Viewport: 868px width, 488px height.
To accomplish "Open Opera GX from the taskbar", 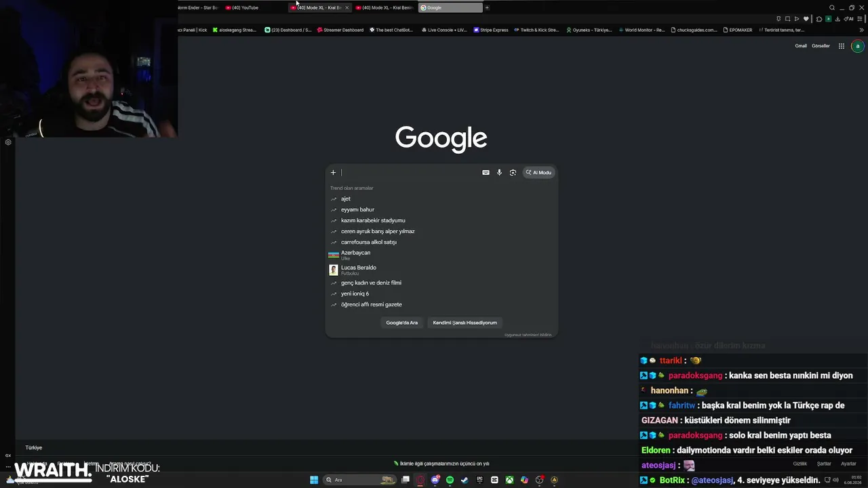I will tap(420, 480).
